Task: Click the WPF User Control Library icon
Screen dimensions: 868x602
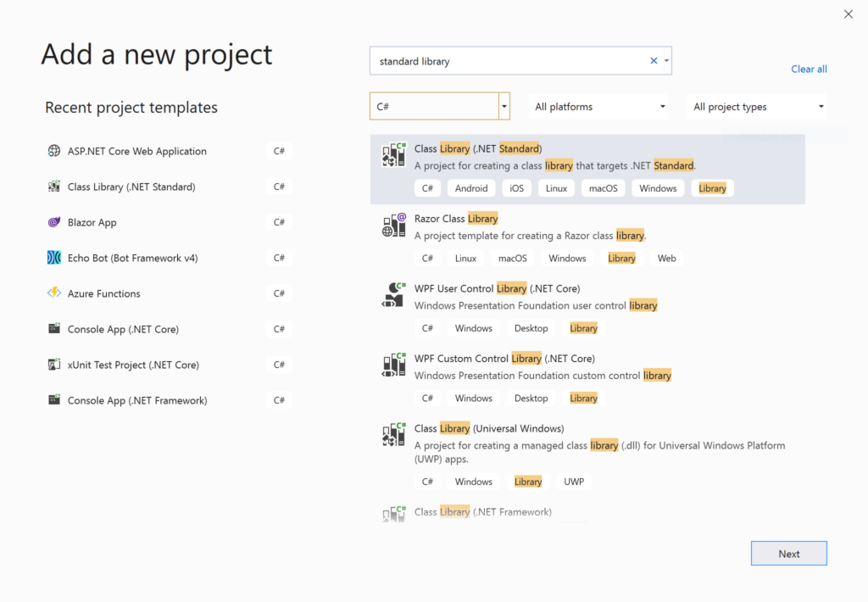Action: pos(393,294)
